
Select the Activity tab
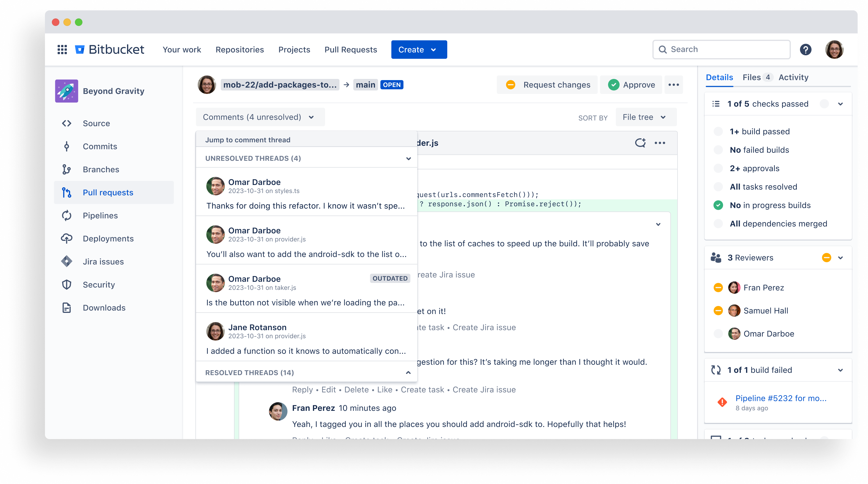tap(793, 77)
